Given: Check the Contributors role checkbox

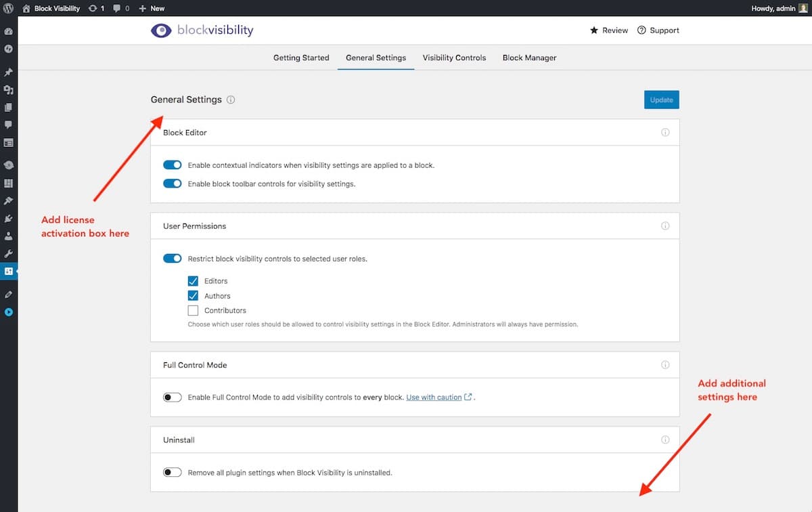Looking at the screenshot, I should 193,311.
